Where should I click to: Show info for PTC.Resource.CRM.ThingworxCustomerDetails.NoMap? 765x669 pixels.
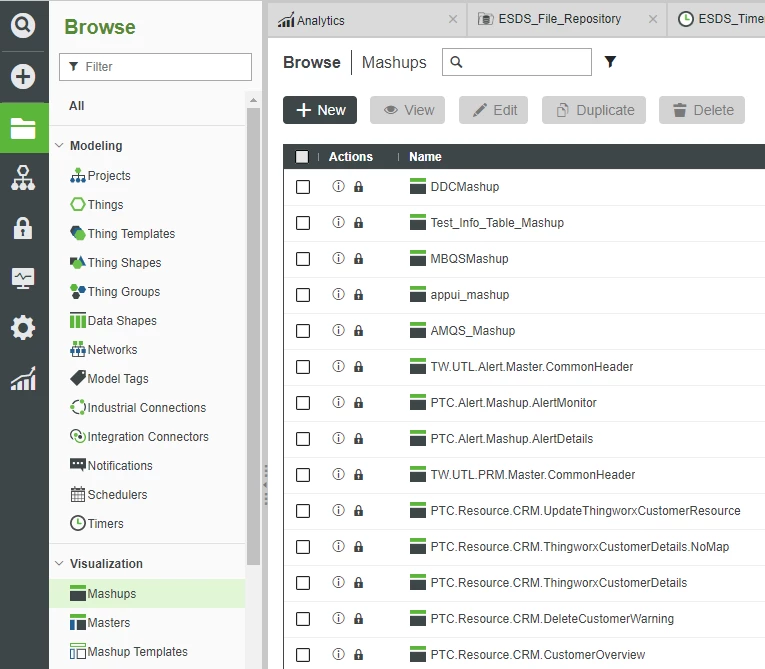tap(338, 546)
